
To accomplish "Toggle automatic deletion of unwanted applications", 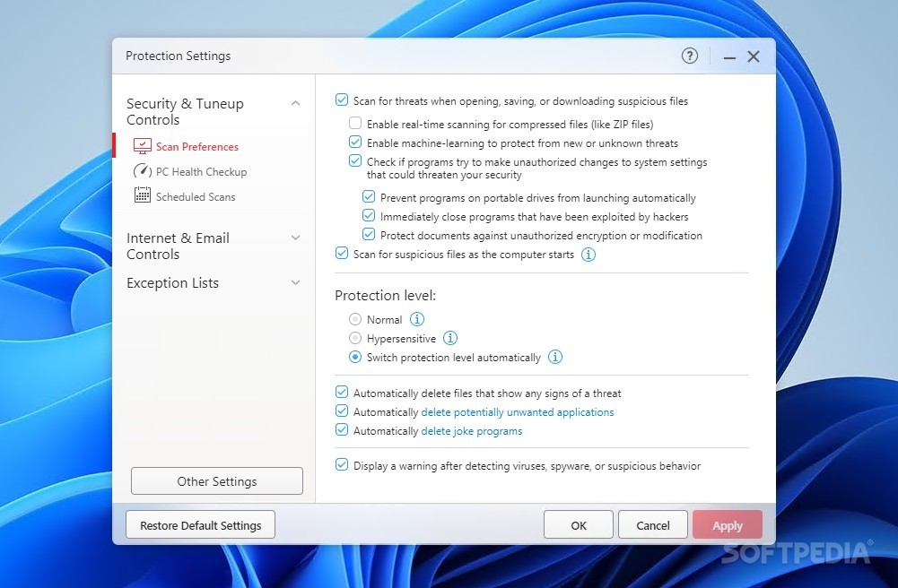I will coord(341,411).
